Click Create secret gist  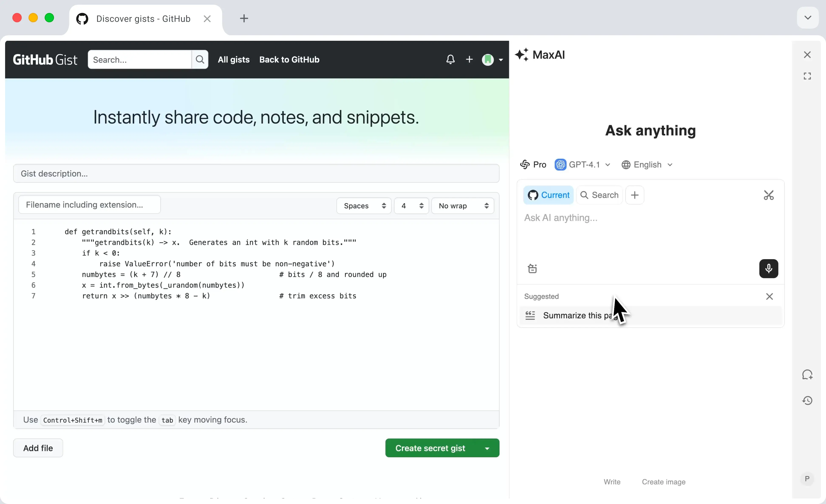(x=430, y=448)
